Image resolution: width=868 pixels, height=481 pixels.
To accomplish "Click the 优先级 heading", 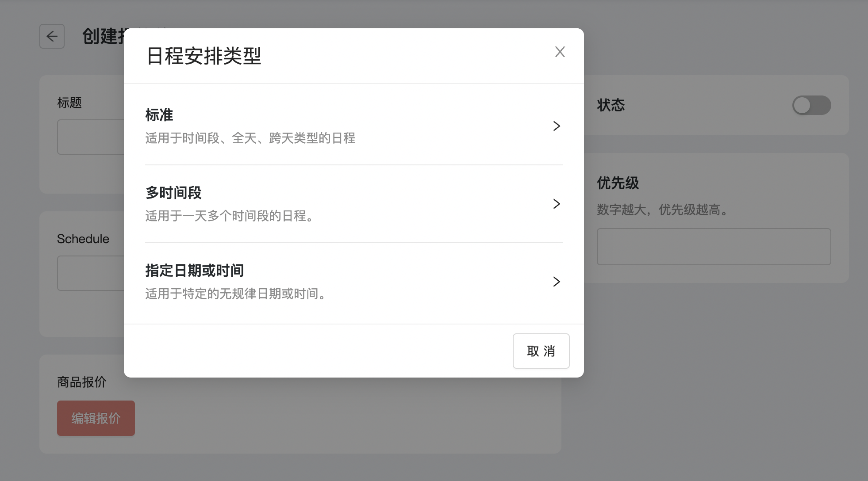I will 618,183.
